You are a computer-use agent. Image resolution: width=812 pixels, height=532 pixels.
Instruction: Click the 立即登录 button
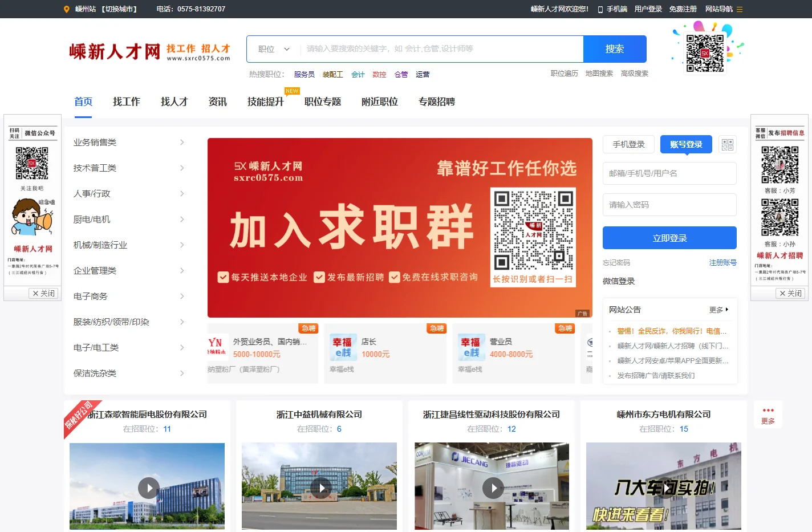click(669, 238)
